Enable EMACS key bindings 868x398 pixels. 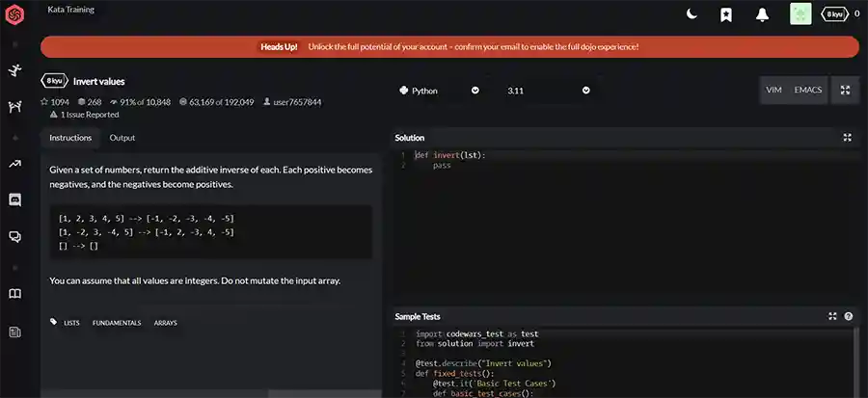click(808, 90)
